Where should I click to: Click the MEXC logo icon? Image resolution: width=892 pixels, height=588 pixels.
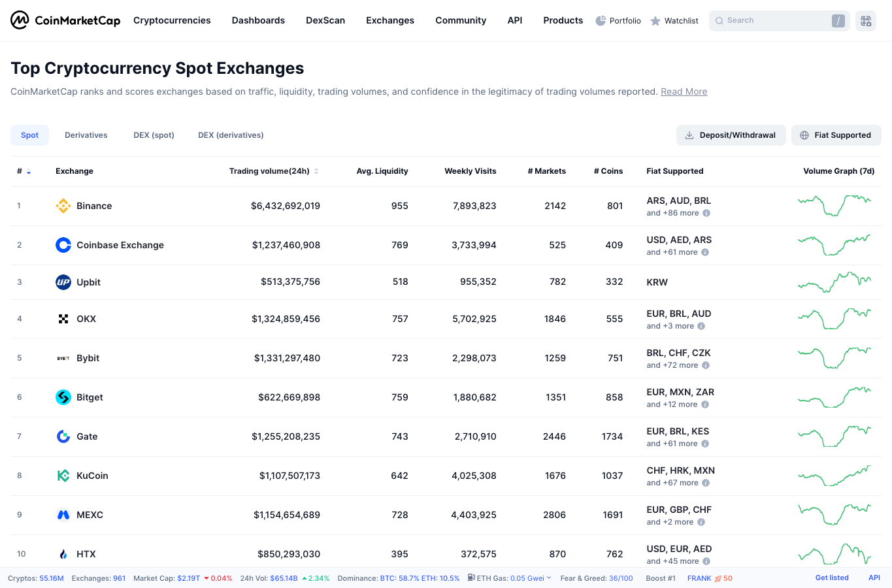[x=63, y=515]
